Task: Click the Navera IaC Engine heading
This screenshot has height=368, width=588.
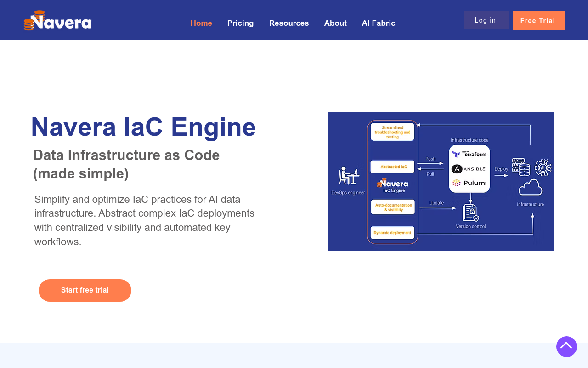Action: coord(143,127)
